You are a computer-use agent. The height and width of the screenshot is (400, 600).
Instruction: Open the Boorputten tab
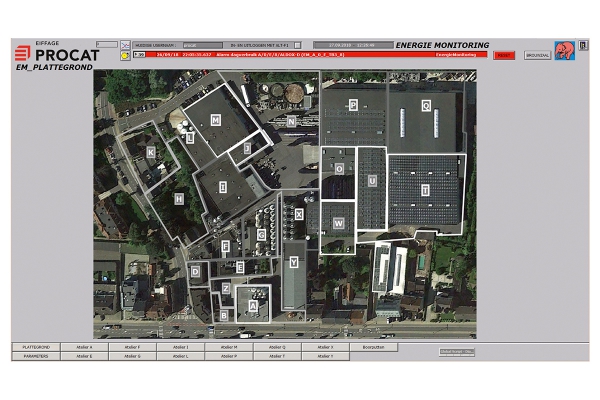coord(373,347)
